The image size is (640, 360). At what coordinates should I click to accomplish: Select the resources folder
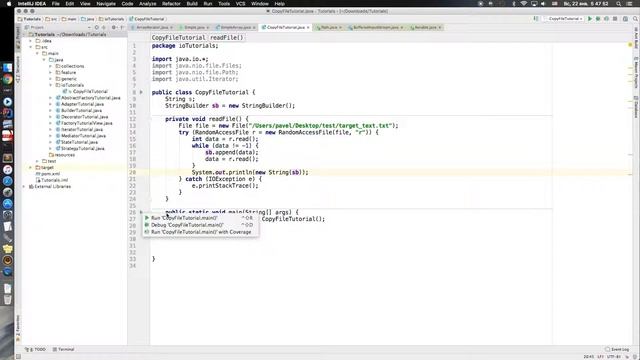pos(62,155)
